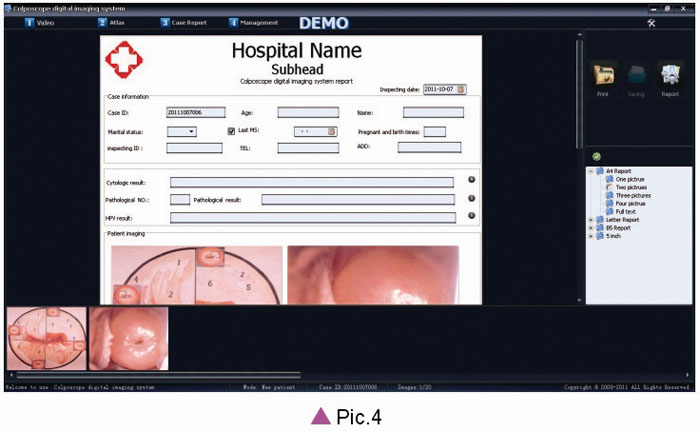This screenshot has height=432, width=700.
Task: Expand the Letter Report tree node
Action: pos(591,220)
